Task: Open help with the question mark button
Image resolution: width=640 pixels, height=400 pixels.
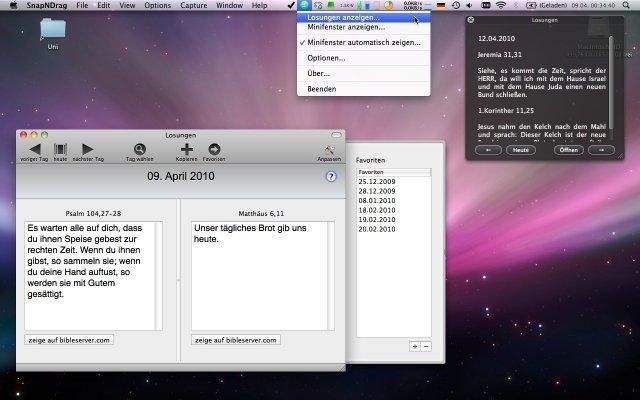Action: (331, 177)
